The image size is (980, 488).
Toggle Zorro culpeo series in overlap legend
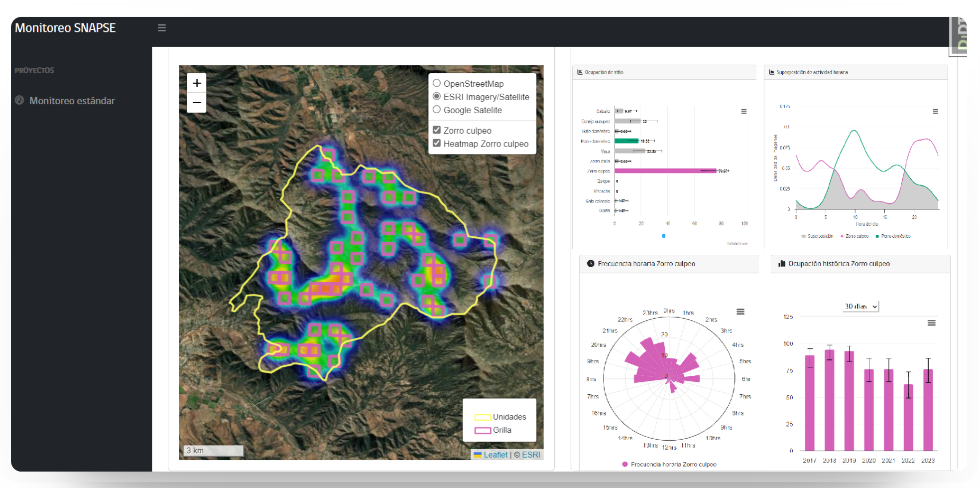point(854,236)
